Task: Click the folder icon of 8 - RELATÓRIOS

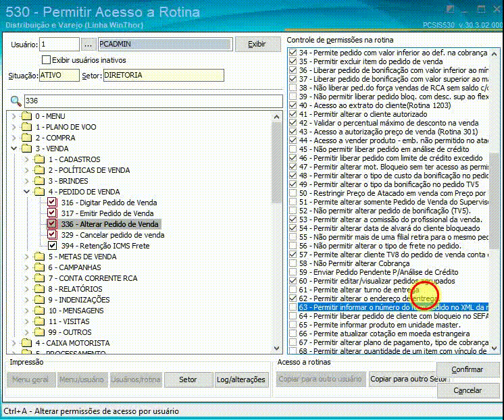Action: pyautogui.click(x=39, y=289)
